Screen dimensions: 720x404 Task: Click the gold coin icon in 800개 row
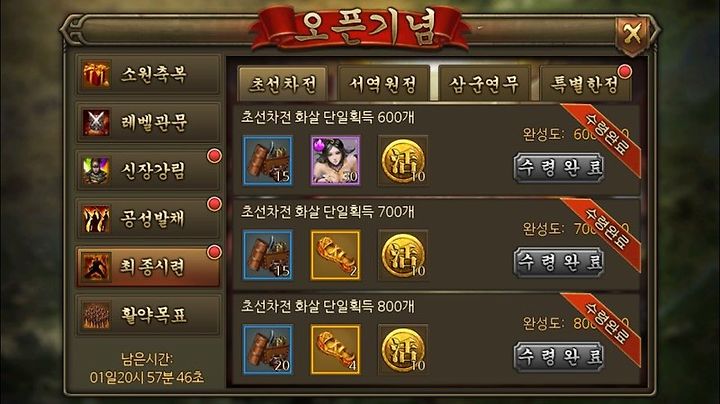[403, 349]
